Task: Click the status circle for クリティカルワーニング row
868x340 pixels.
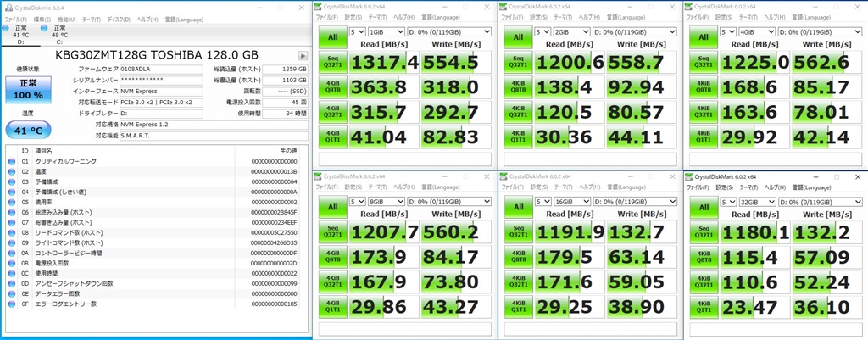Action: [x=12, y=162]
